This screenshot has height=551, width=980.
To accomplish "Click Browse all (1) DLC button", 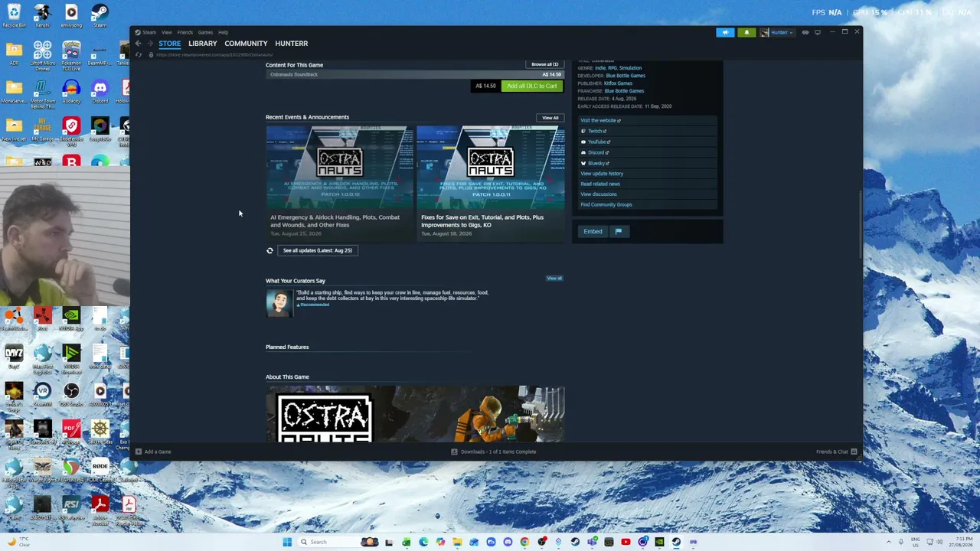I will [544, 64].
